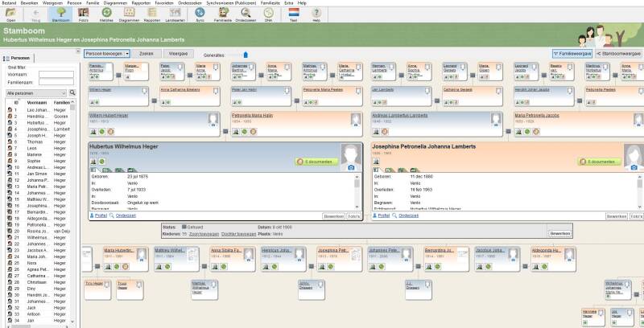Click the Terug back arrow icon
Viewport: 644px width, 328px height.
tap(35, 14)
